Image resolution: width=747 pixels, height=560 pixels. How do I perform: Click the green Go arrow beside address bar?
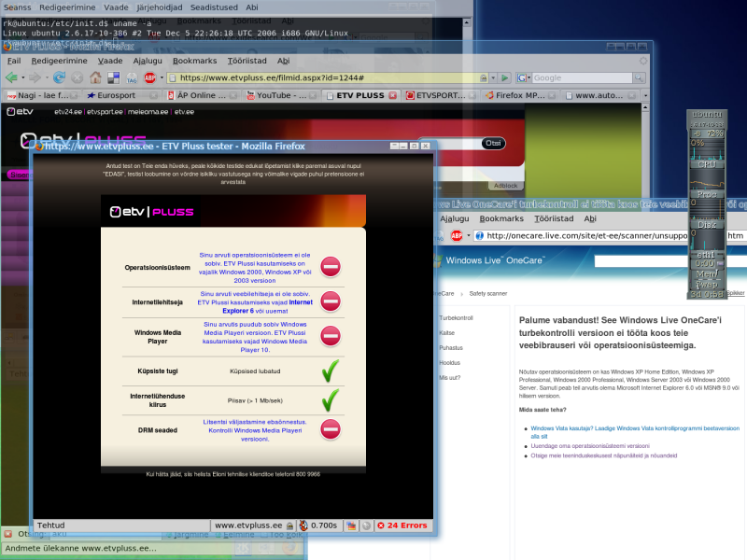[505, 77]
